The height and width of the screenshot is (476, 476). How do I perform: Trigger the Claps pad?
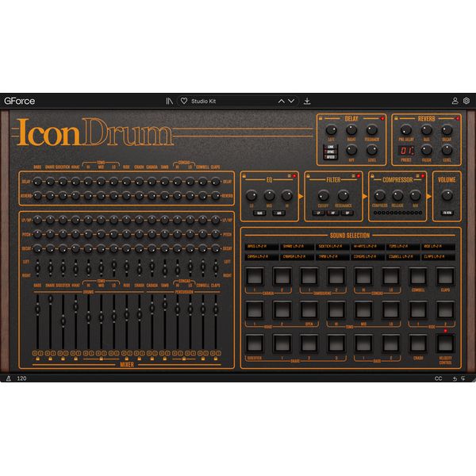[x=445, y=276]
